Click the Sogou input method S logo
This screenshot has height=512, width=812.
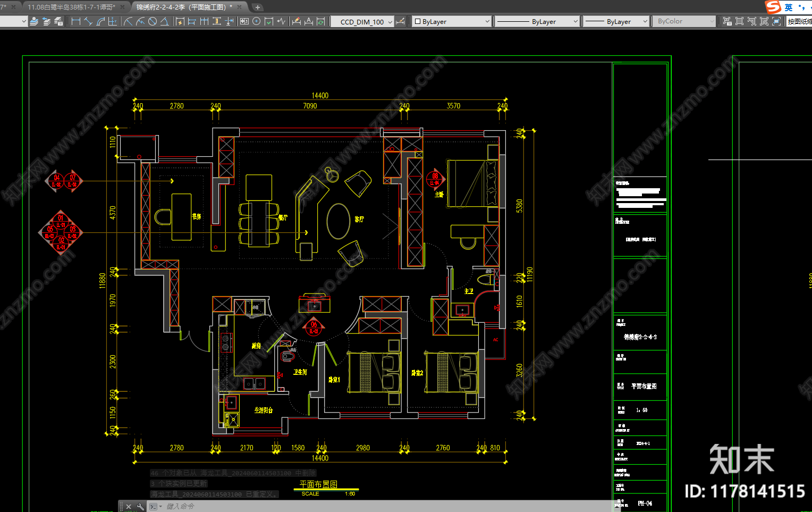(773, 7)
